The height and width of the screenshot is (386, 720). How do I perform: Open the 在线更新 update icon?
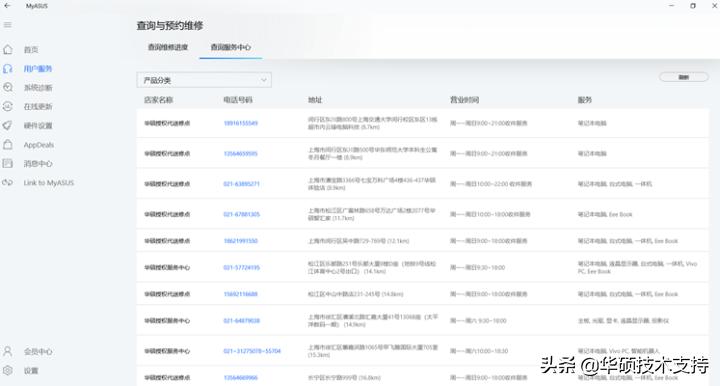(8, 106)
